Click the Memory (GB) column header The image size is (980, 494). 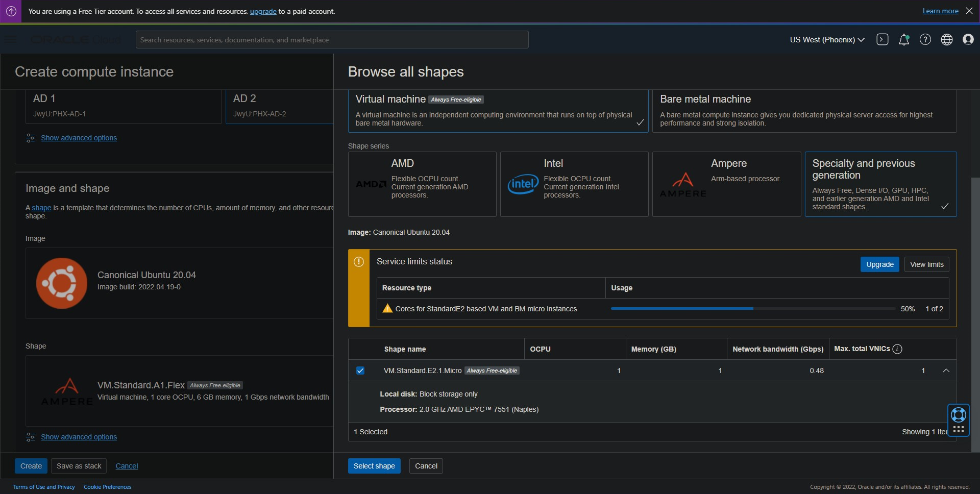tap(653, 349)
